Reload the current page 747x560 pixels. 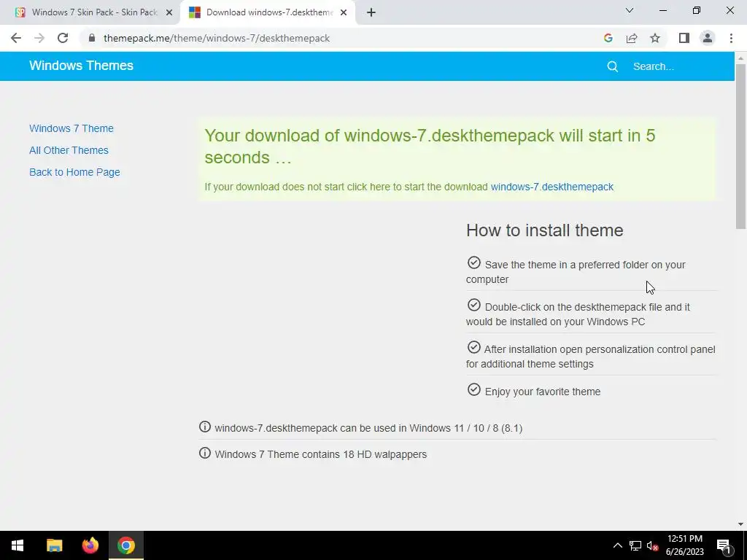[63, 38]
